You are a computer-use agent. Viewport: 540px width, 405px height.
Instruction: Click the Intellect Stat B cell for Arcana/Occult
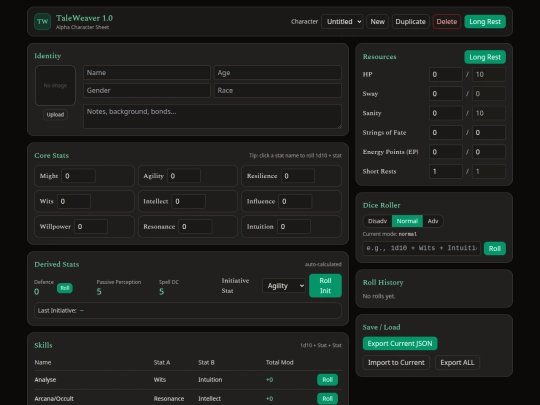pos(209,398)
